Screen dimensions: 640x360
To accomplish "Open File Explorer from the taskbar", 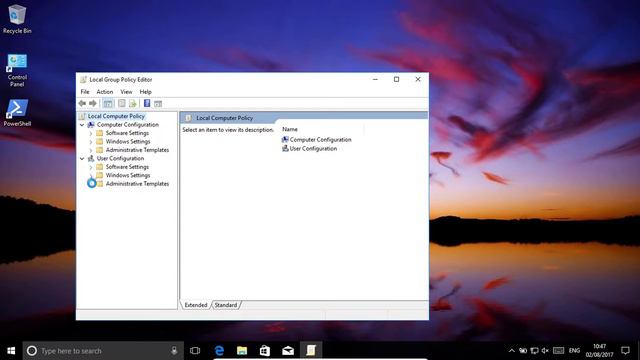I will click(242, 351).
